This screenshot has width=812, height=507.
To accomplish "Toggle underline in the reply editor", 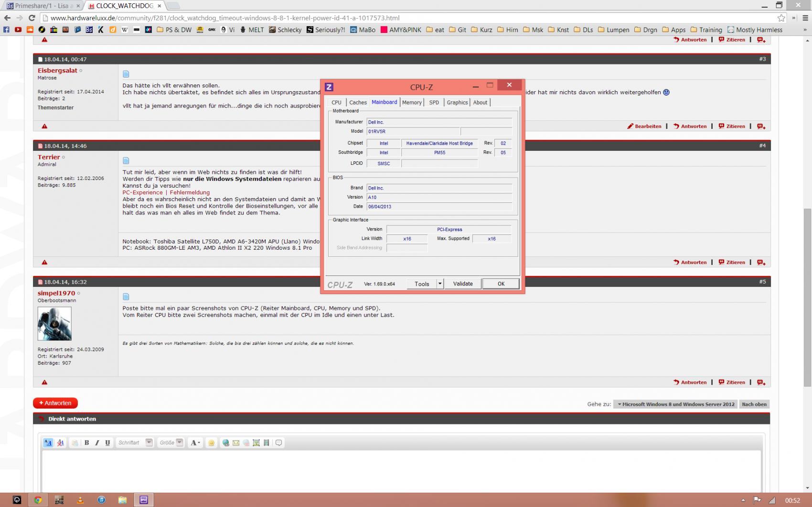I will tap(107, 443).
